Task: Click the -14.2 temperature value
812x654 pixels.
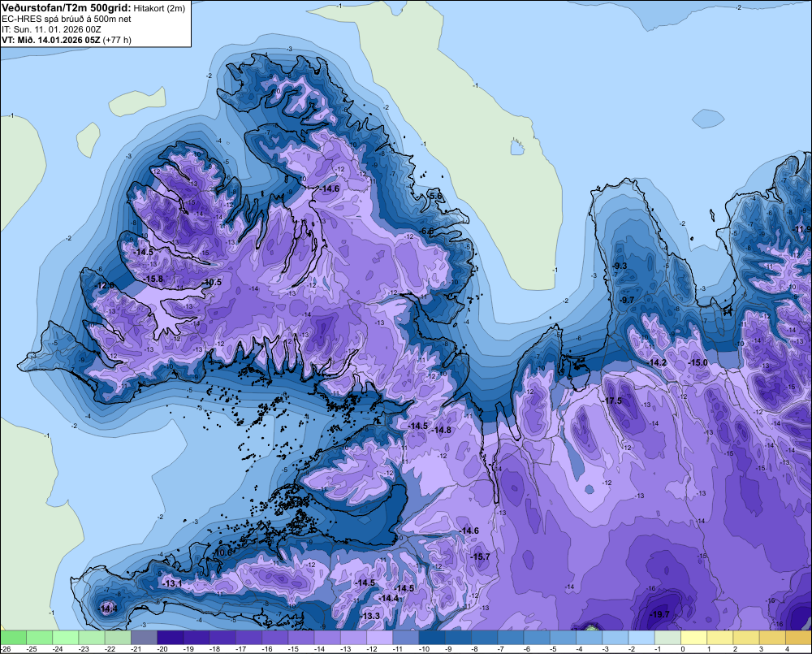Action: click(x=656, y=363)
